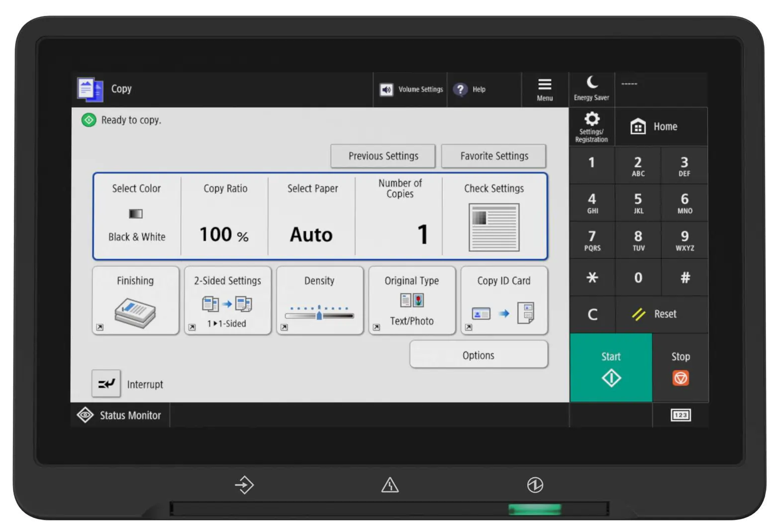The image size is (781, 532).
Task: Tap keypad number 5 JKL
Action: coord(638,203)
